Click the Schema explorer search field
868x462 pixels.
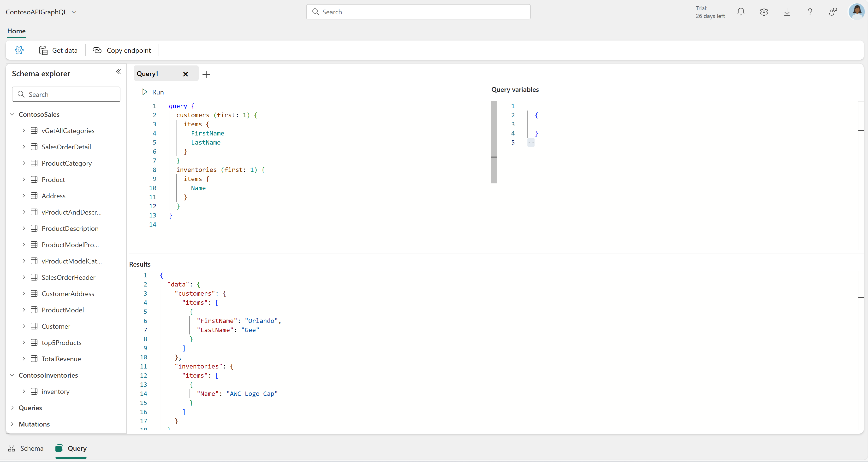point(66,94)
